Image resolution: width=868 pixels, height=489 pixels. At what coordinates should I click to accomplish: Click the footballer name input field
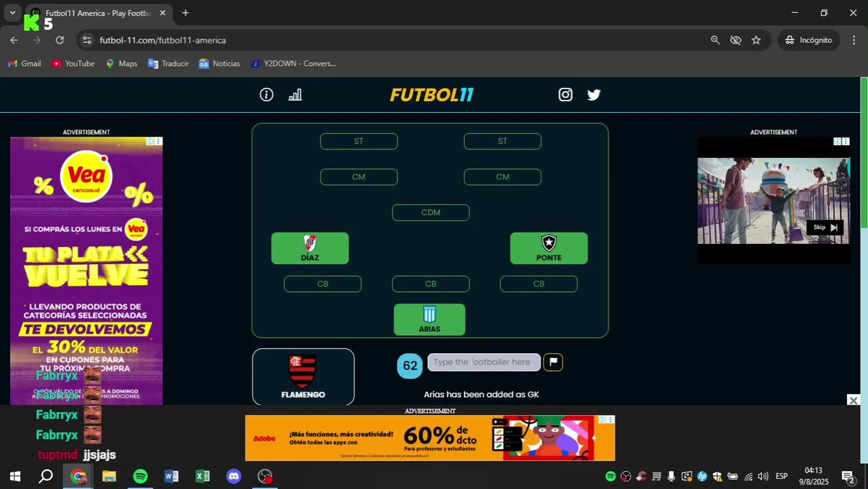(x=484, y=362)
